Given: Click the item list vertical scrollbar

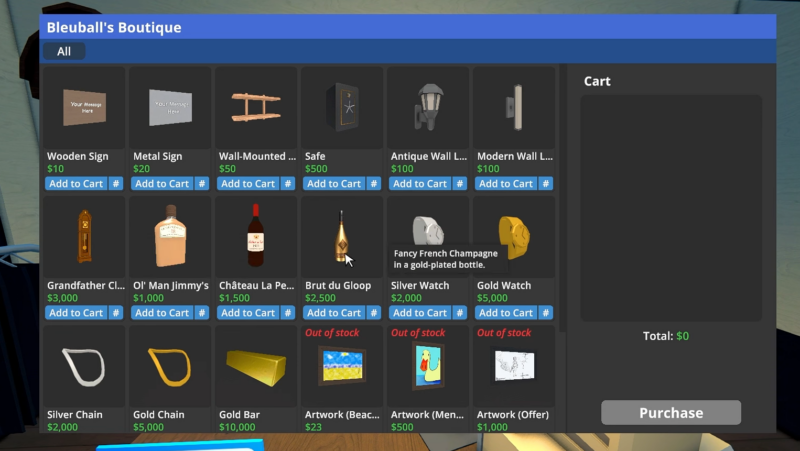Looking at the screenshot, I should coord(562,200).
